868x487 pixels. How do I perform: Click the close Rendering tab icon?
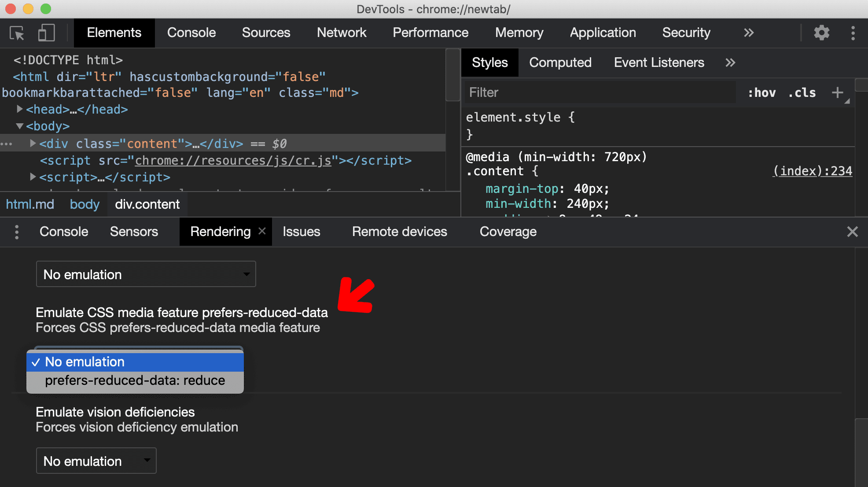click(263, 231)
